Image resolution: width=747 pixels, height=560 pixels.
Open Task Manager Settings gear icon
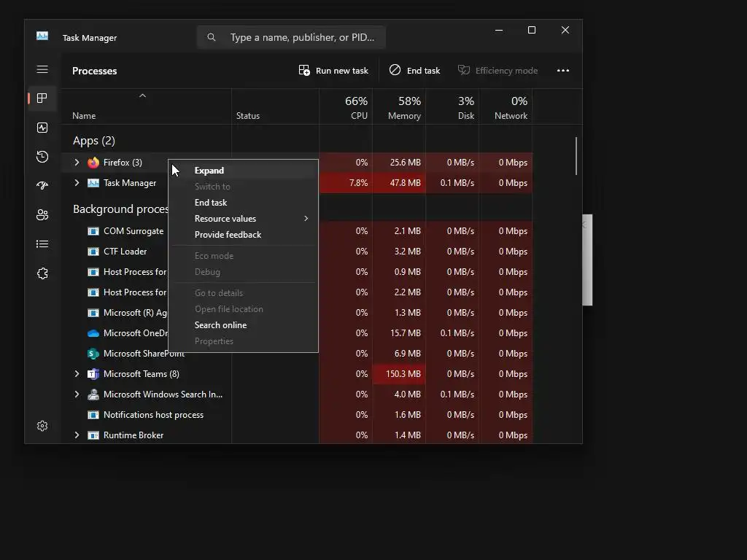pyautogui.click(x=42, y=426)
